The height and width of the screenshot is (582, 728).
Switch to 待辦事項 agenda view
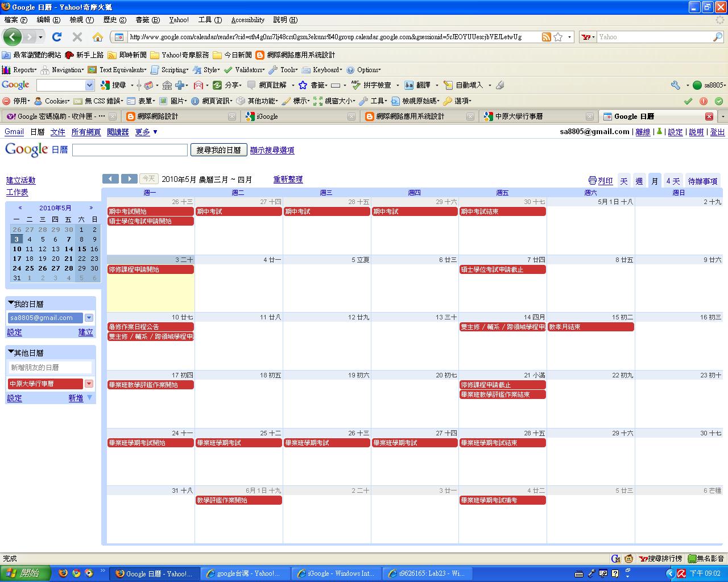[702, 181]
